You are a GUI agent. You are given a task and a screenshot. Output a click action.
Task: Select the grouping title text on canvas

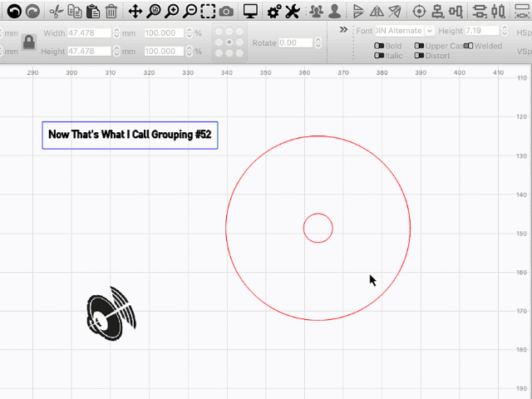point(130,134)
